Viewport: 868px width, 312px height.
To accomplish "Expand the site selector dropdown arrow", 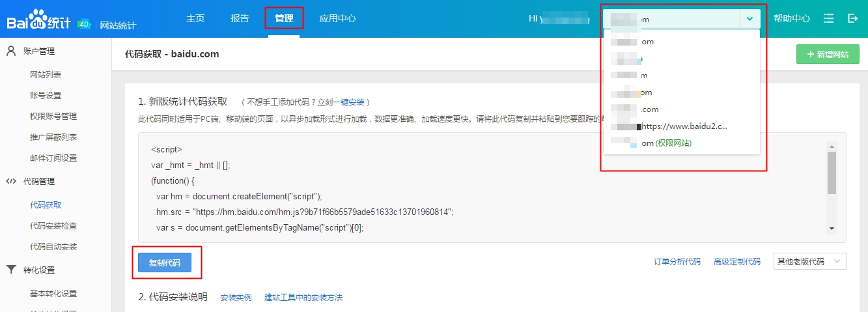I will point(749,19).
